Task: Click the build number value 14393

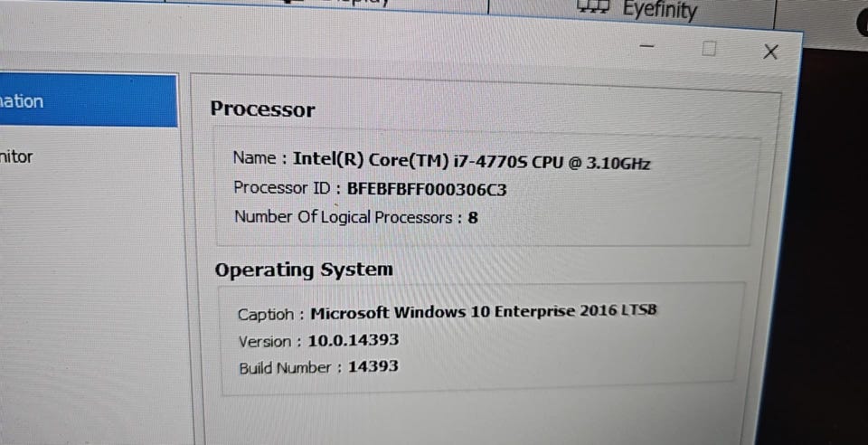Action: pyautogui.click(x=373, y=366)
